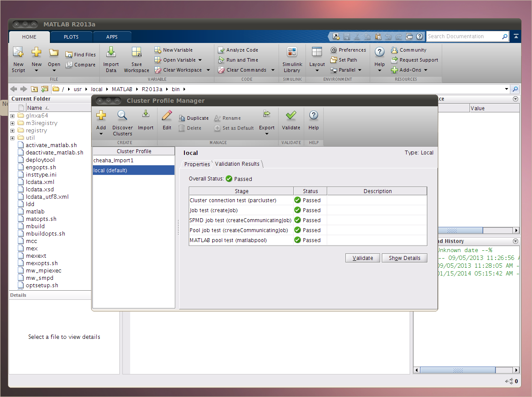The width and height of the screenshot is (532, 397).
Task: Click the Save icon in the quick access bar
Action: click(346, 36)
